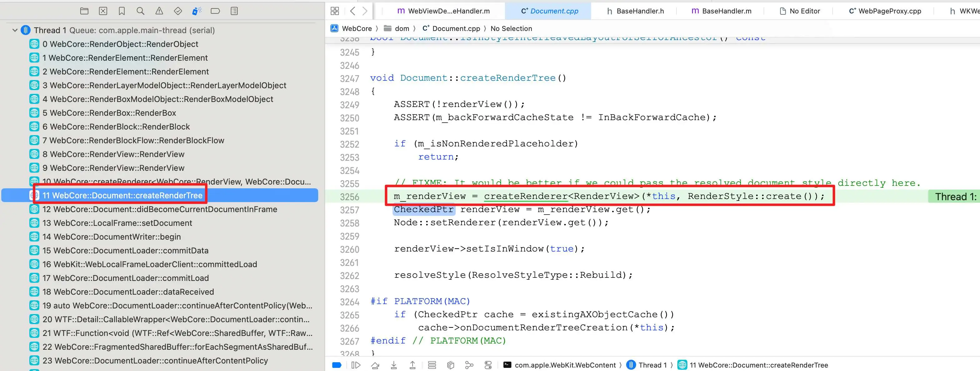The height and width of the screenshot is (371, 980).
Task: Toggle breakpoints activation in debug bar
Action: [337, 365]
